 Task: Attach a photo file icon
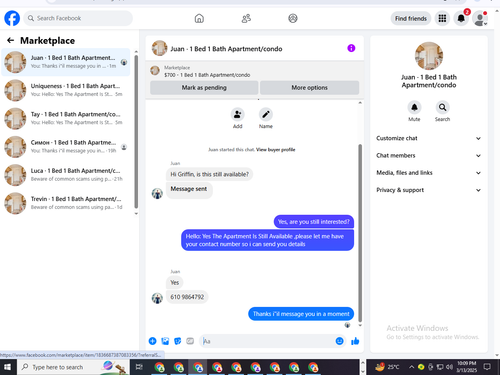(165, 341)
